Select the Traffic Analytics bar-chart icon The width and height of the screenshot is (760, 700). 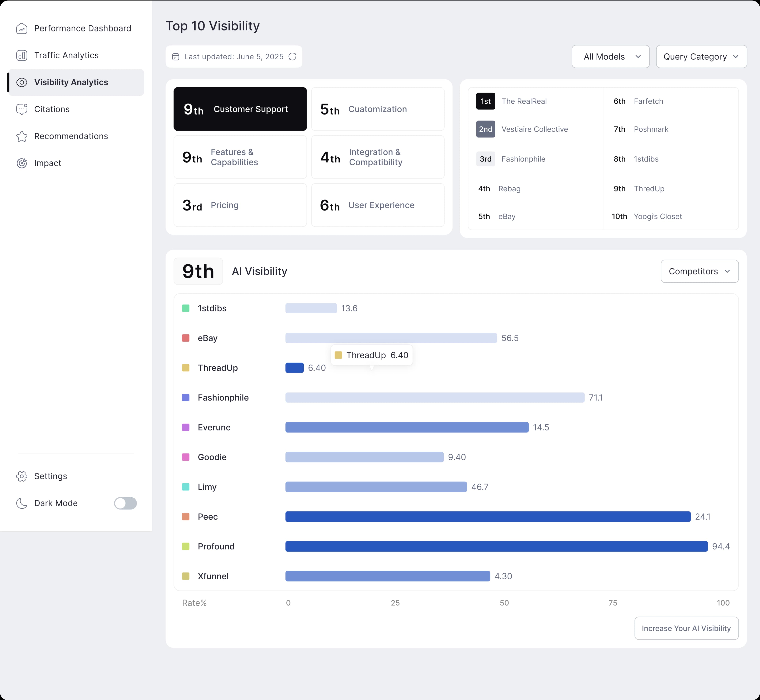click(x=22, y=55)
